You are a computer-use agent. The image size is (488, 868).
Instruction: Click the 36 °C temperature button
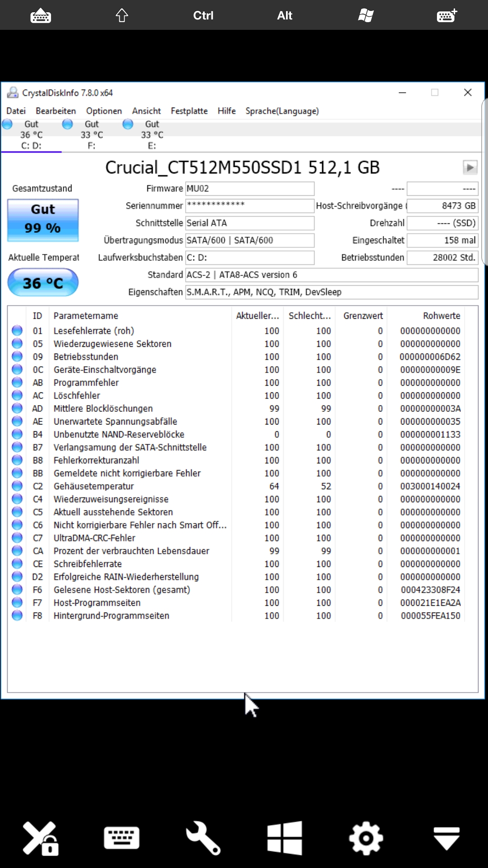click(x=43, y=283)
